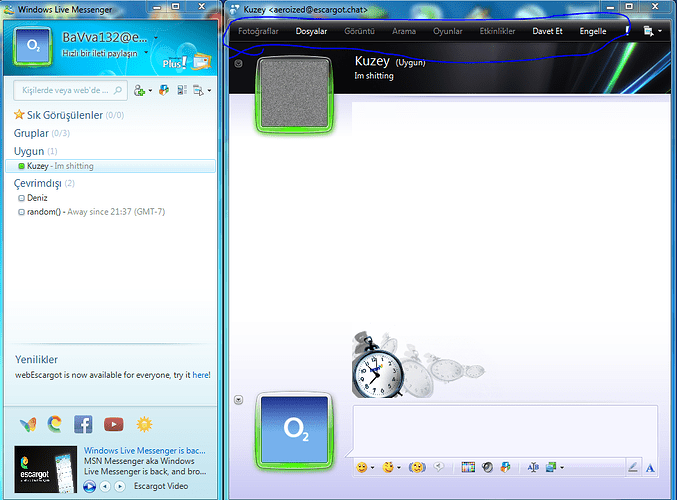This screenshot has height=500, width=677.
Task: Click Engelle to block contact
Action: pyautogui.click(x=593, y=31)
